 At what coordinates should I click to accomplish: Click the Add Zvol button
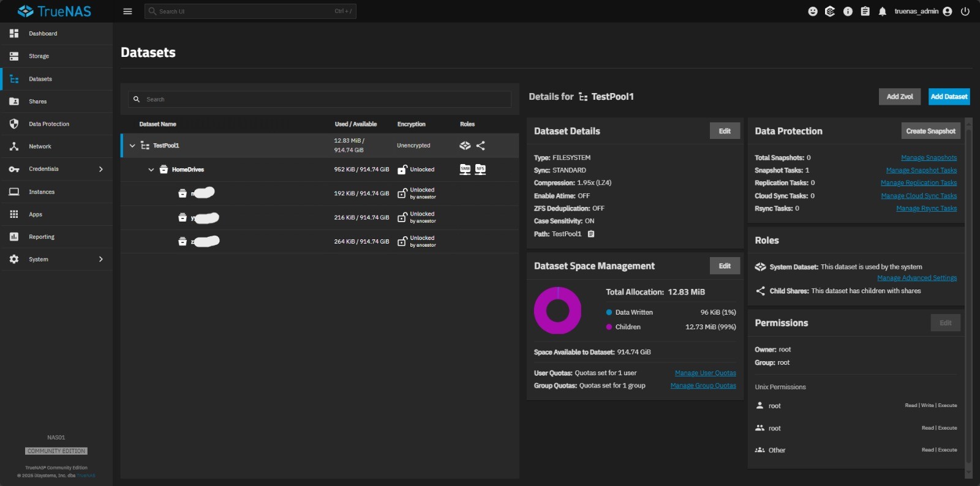click(x=900, y=97)
